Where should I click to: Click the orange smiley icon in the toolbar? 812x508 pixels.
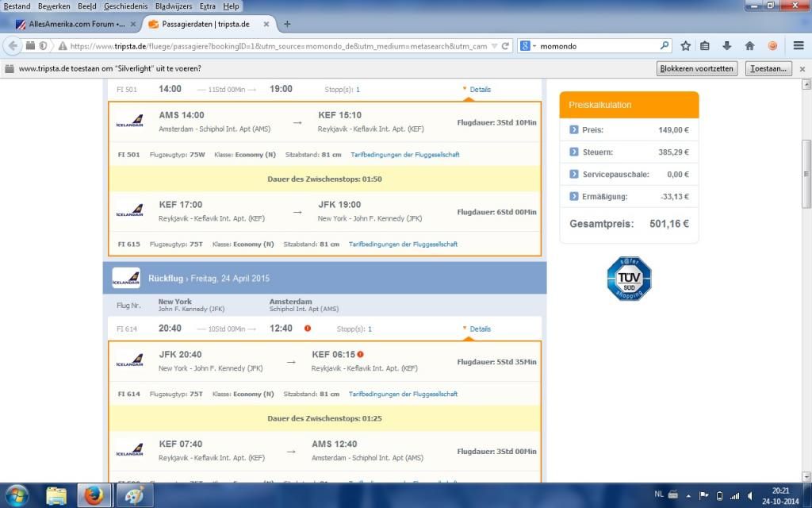point(772,45)
